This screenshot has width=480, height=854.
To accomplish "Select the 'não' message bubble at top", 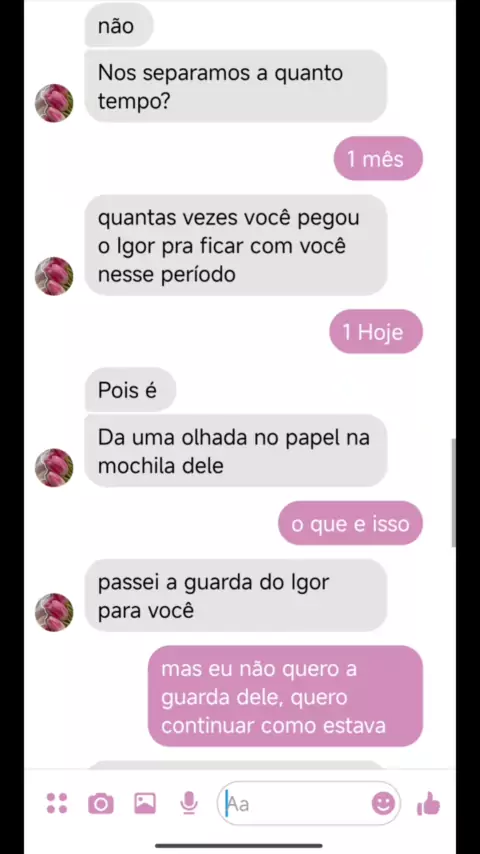I will (x=119, y=25).
